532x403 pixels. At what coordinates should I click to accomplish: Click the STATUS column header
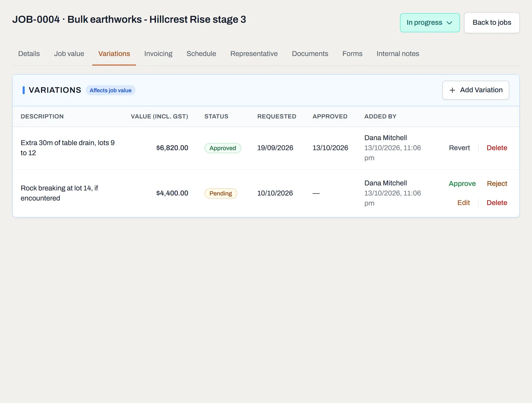coord(216,117)
